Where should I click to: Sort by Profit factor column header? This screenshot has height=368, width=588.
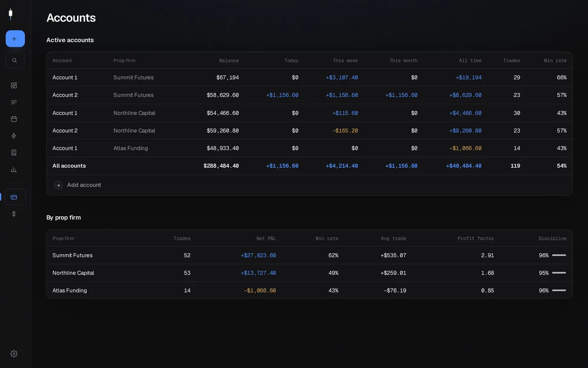[475, 238]
